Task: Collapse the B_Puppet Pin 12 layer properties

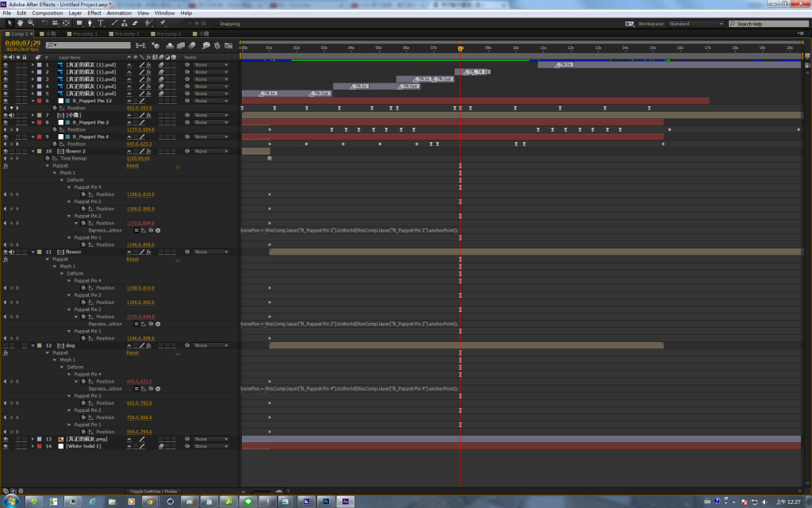Action: (33, 101)
